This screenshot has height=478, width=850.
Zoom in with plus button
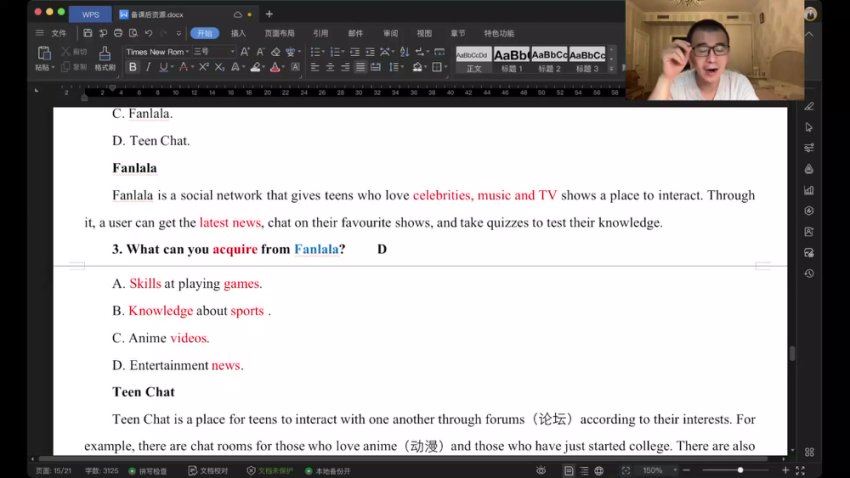785,470
